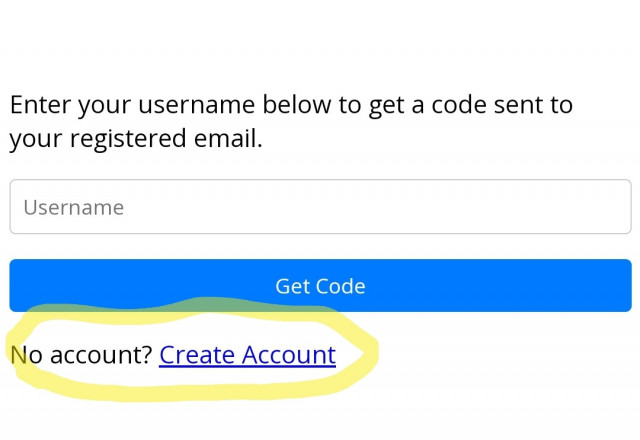Screen dimensions: 640x440
Task: Open the Create Account link
Action: coord(247,355)
